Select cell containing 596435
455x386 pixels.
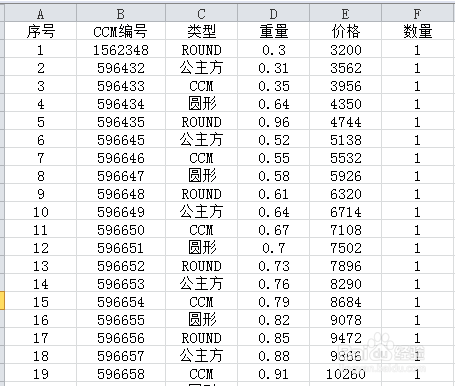click(x=121, y=121)
